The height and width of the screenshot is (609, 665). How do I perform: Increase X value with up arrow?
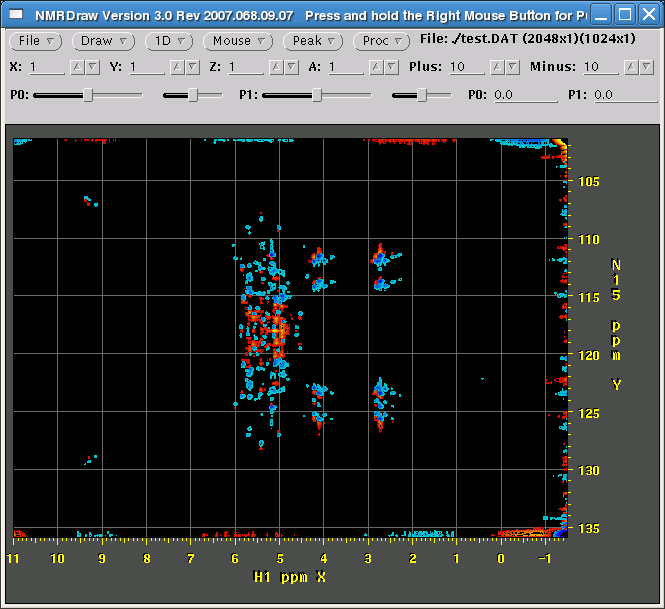77,67
